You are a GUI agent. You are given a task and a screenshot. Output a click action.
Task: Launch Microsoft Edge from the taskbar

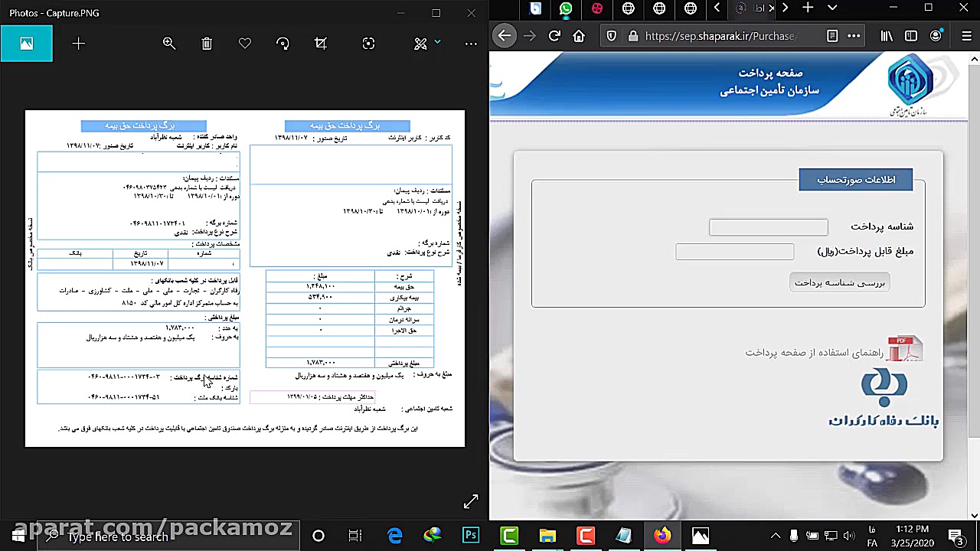395,536
